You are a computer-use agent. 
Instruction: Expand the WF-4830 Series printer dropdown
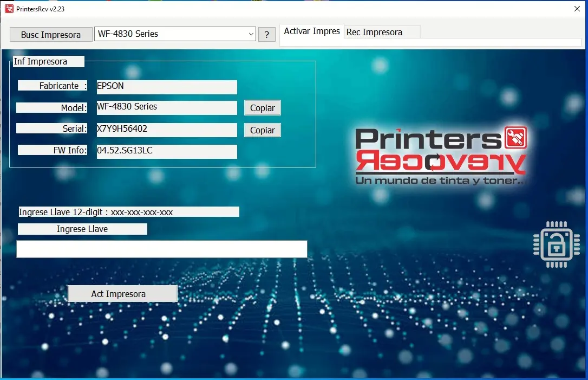[x=251, y=34]
